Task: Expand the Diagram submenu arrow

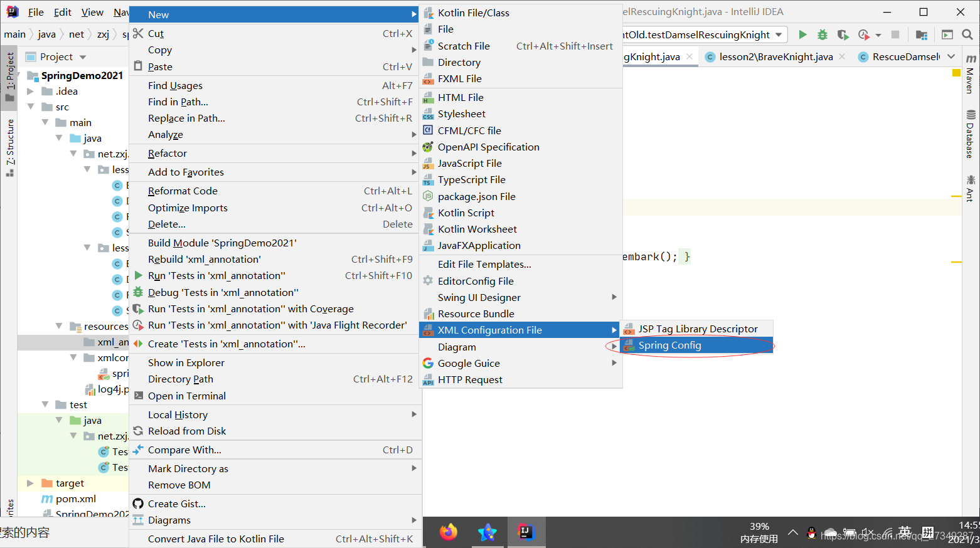Action: [614, 347]
